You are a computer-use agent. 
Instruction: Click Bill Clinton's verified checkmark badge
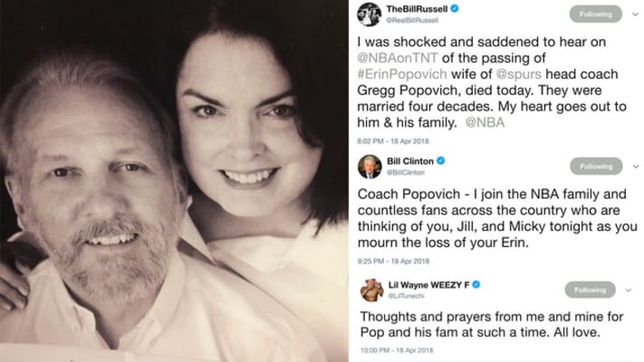pyautogui.click(x=441, y=160)
